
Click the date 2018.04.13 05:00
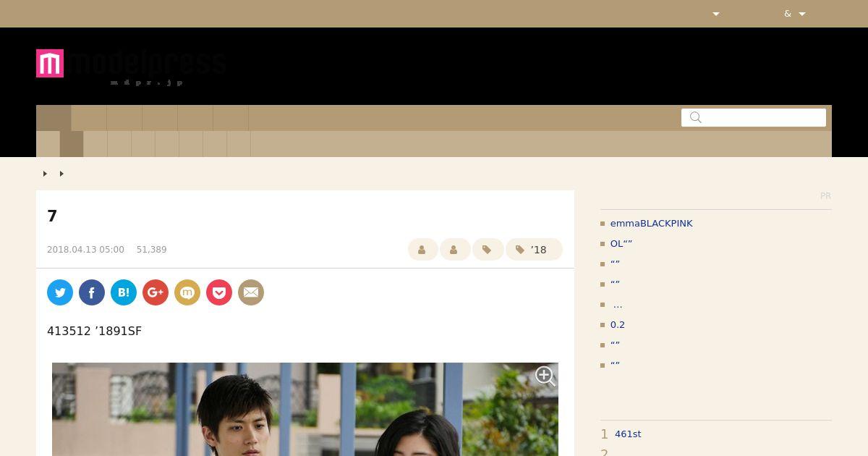(85, 250)
